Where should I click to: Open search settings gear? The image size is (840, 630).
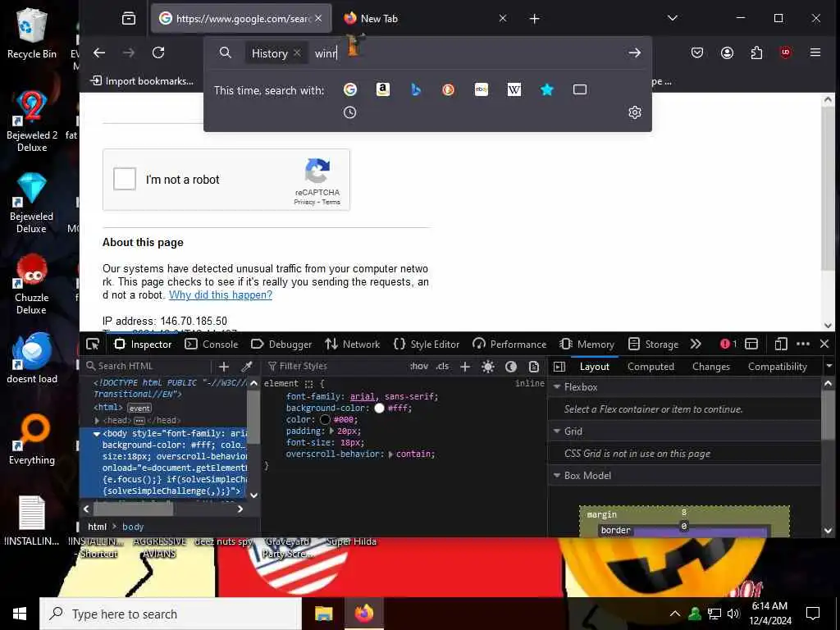[x=635, y=112]
